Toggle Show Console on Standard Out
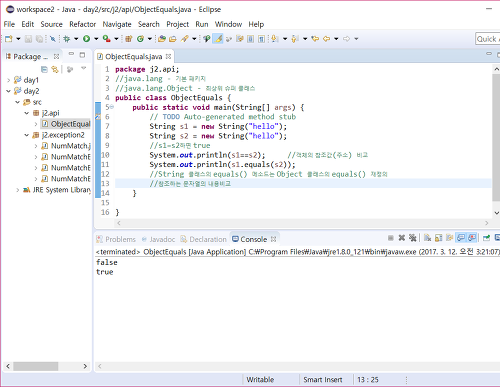This screenshot has width=500, height=387. pos(461,238)
